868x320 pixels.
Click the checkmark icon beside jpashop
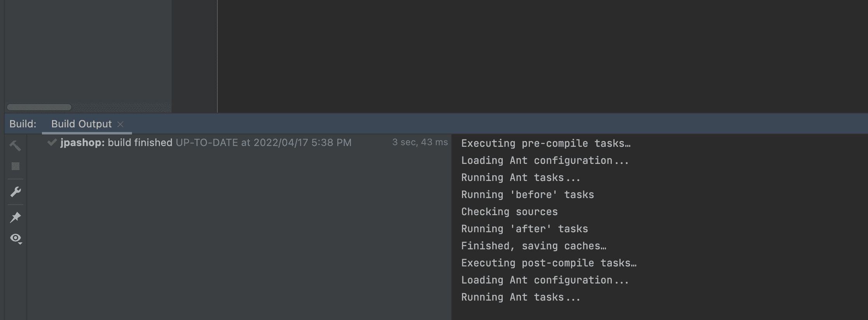click(x=52, y=143)
